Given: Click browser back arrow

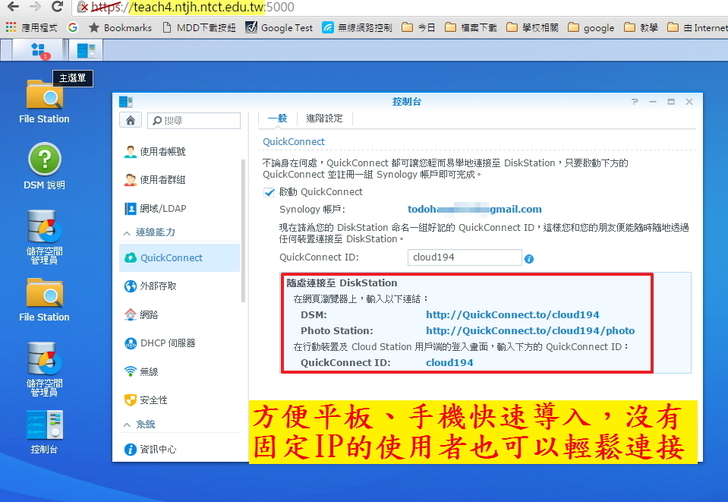Looking at the screenshot, I should 13,7.
